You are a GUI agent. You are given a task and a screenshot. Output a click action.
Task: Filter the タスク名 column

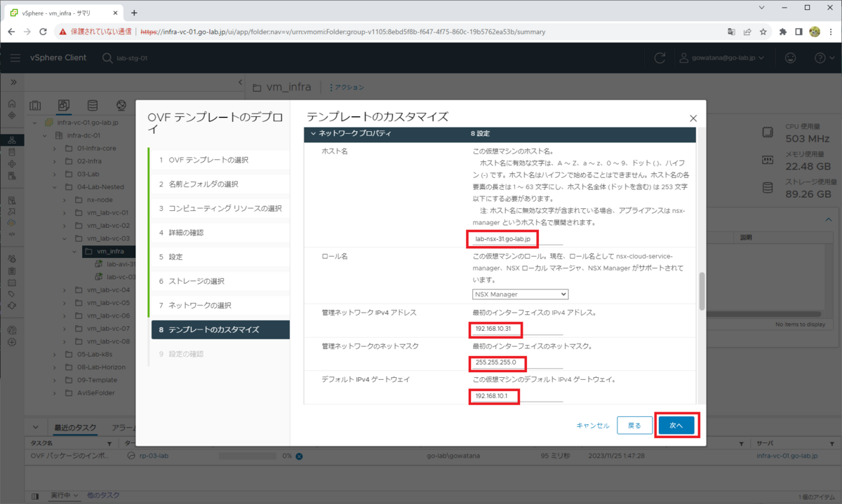(x=109, y=444)
